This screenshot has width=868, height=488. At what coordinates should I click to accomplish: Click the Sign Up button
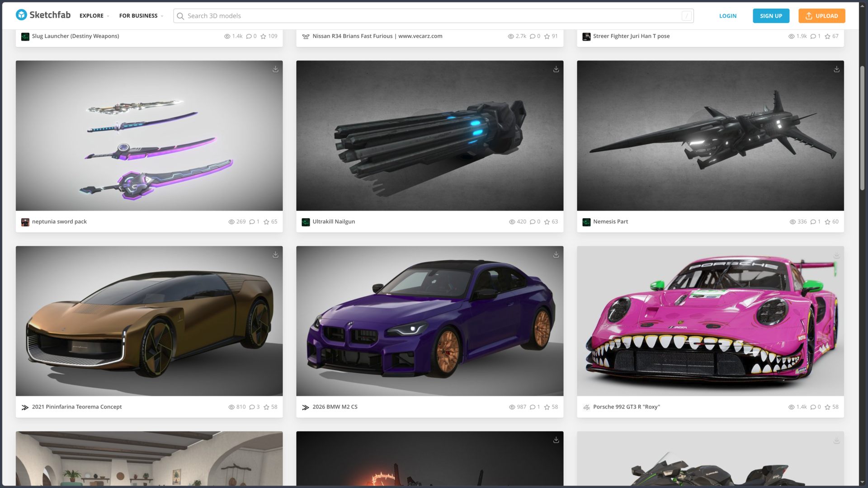(x=771, y=16)
